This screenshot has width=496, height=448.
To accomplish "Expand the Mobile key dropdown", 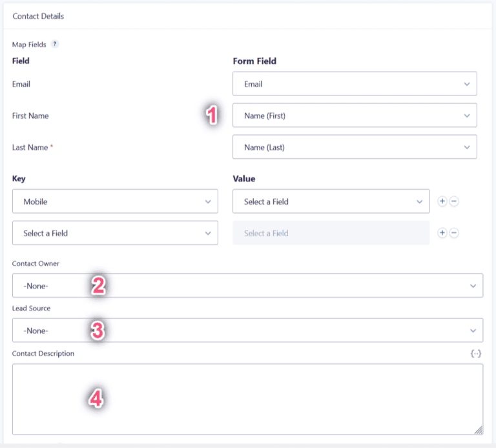I will (115, 201).
